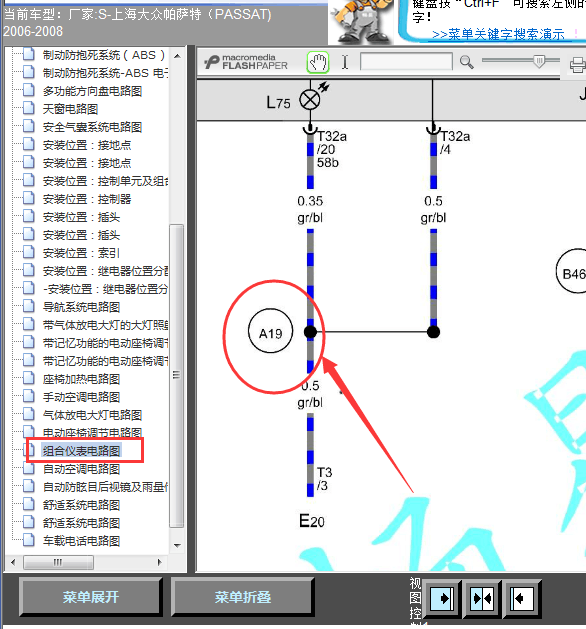Click the print icon in FlashPaper toolbar
The width and height of the screenshot is (586, 629).
point(578,65)
